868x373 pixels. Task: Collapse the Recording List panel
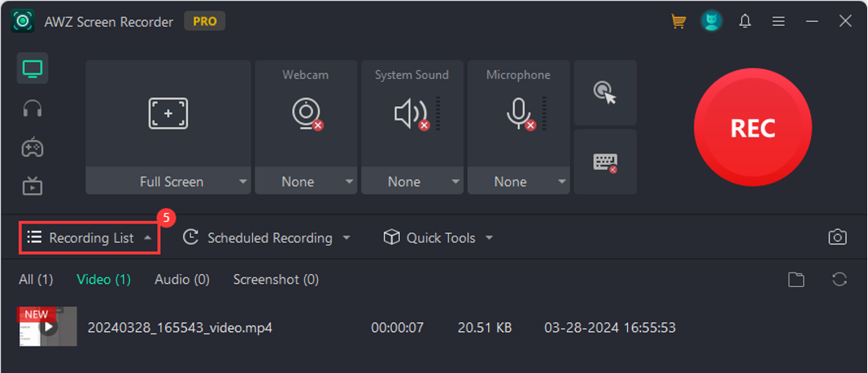coord(90,238)
